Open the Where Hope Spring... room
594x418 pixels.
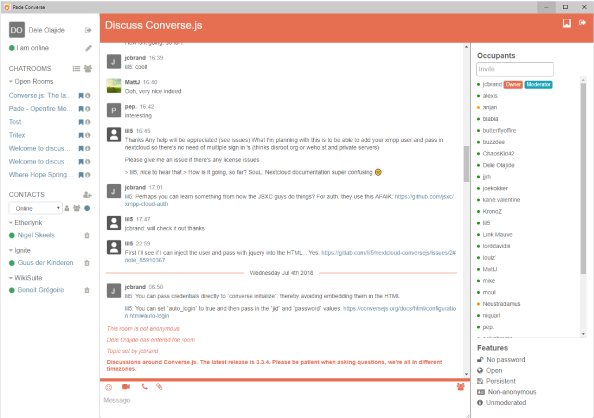coord(38,175)
